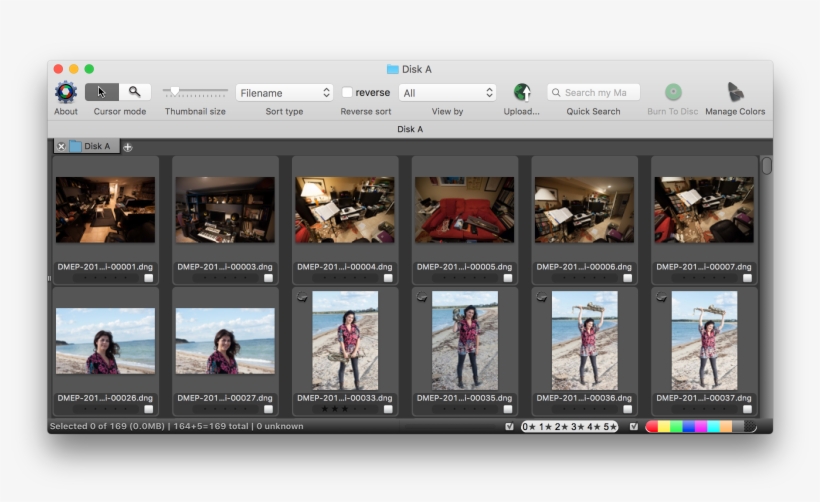Select the gray color filter swatch

(738, 427)
